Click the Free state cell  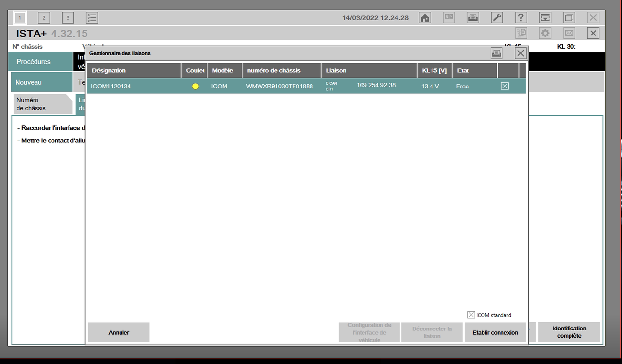(x=463, y=86)
